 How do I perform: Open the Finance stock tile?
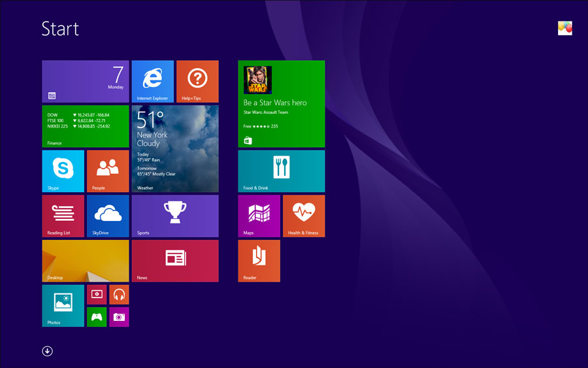(x=86, y=126)
